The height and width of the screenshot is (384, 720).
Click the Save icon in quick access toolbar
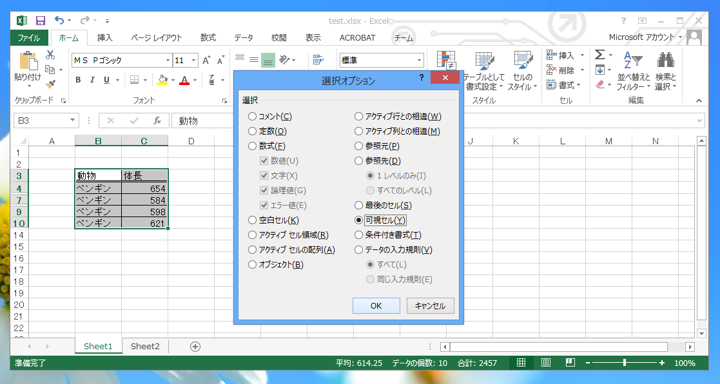coord(40,21)
